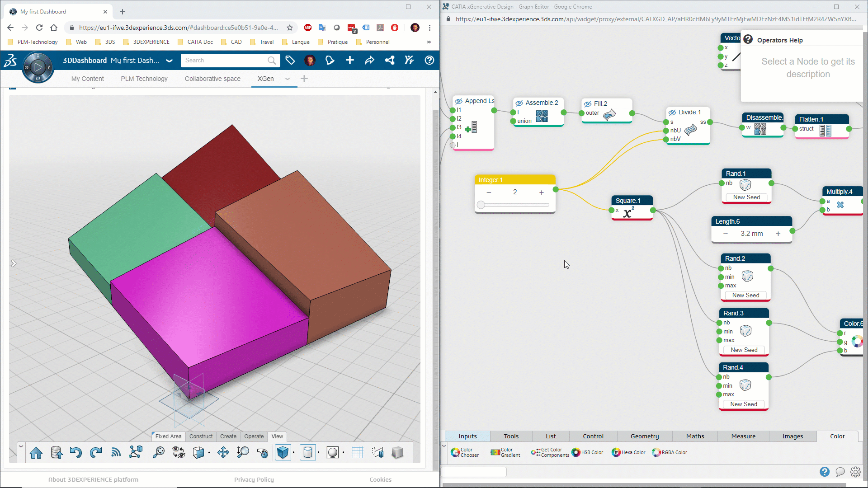Image resolution: width=868 pixels, height=488 pixels.
Task: Decrease Length.6 value with minus
Action: click(726, 234)
